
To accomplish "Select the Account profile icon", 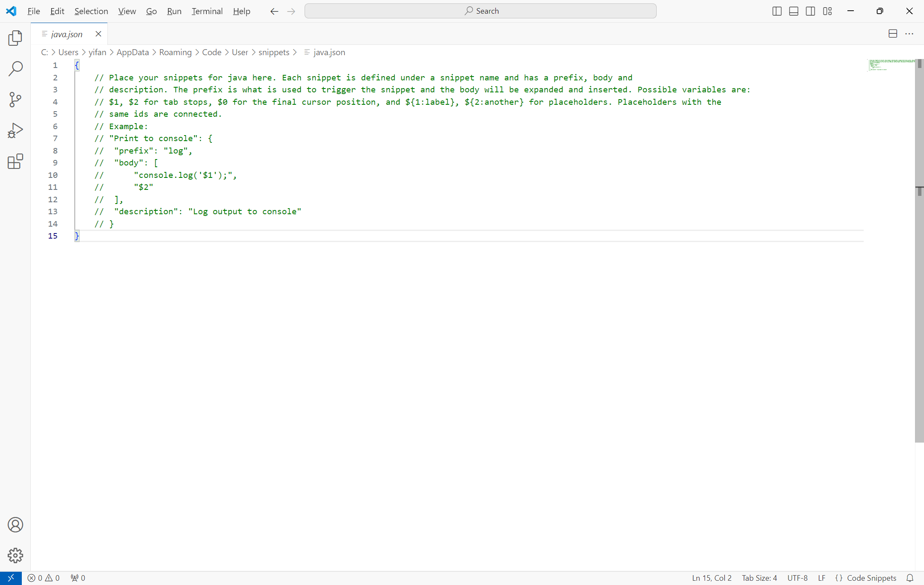I will [15, 524].
